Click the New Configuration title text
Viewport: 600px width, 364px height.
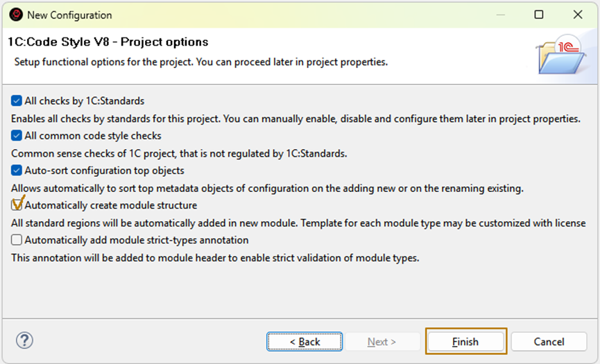[69, 15]
